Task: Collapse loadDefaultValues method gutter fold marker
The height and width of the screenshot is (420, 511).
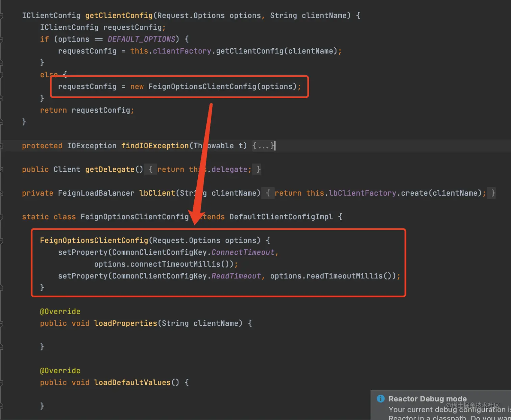Action: click(1, 382)
